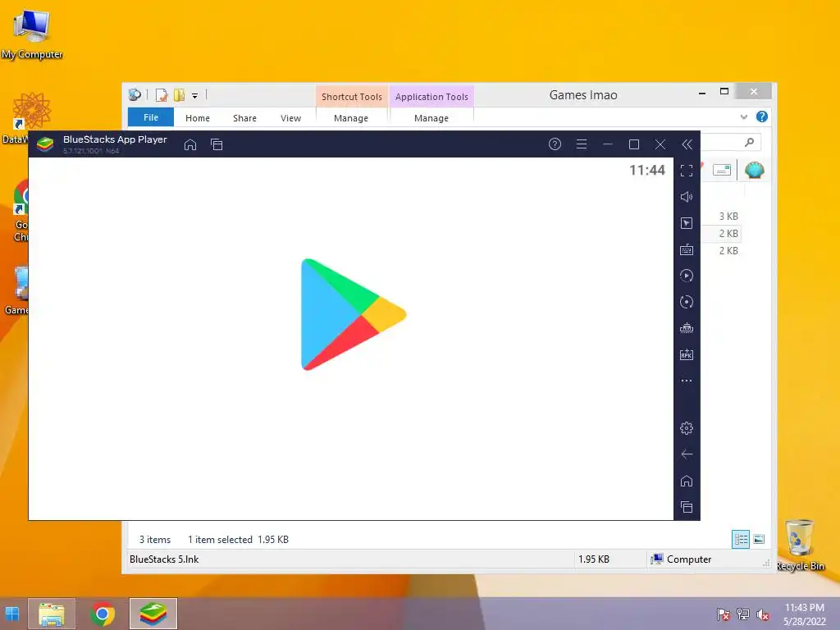Open Manage tab under Shortcut Tools
Viewport: 840px width, 630px height.
(351, 118)
